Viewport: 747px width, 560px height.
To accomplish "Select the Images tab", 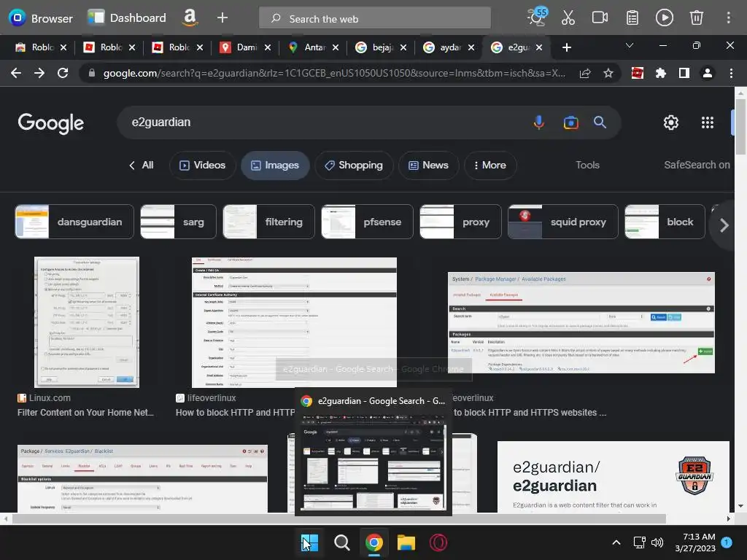I will point(275,166).
